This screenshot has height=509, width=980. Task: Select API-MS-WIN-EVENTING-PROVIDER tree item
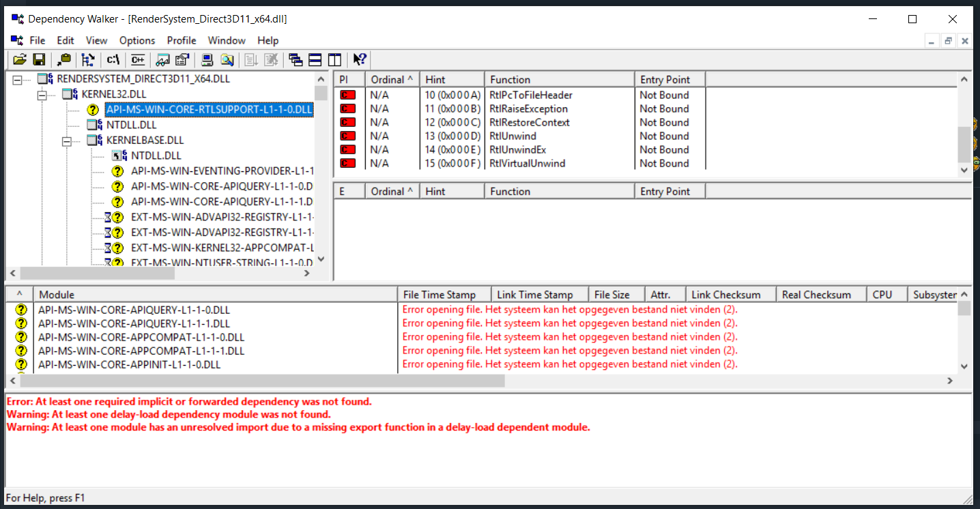coord(222,171)
